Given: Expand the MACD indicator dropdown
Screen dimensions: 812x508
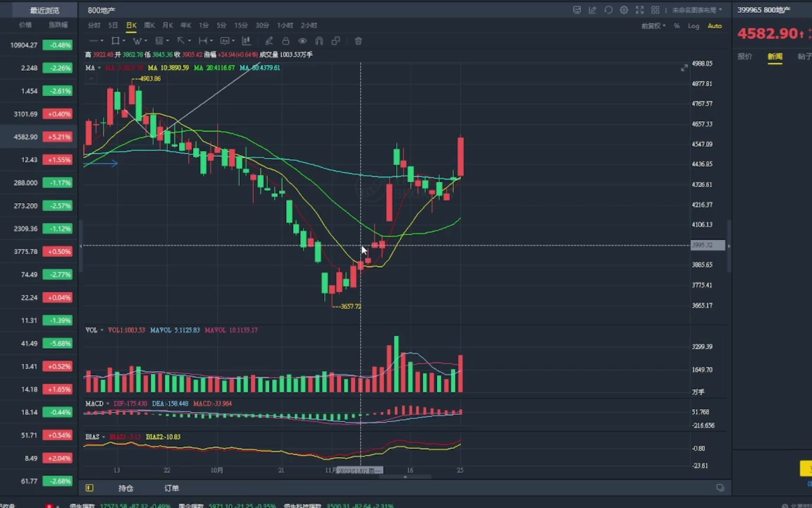Looking at the screenshot, I should [108, 404].
